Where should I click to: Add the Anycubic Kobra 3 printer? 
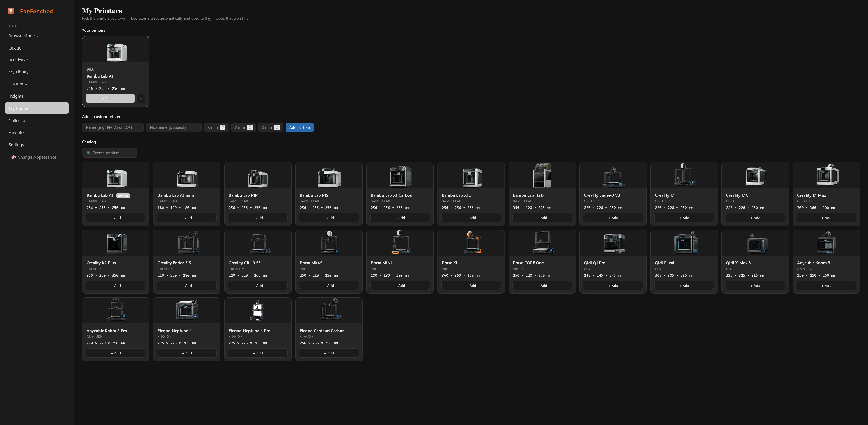tap(826, 286)
